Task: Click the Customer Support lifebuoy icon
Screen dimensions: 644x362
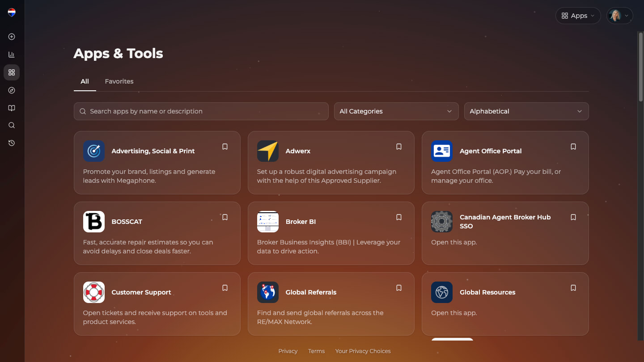Action: click(94, 292)
